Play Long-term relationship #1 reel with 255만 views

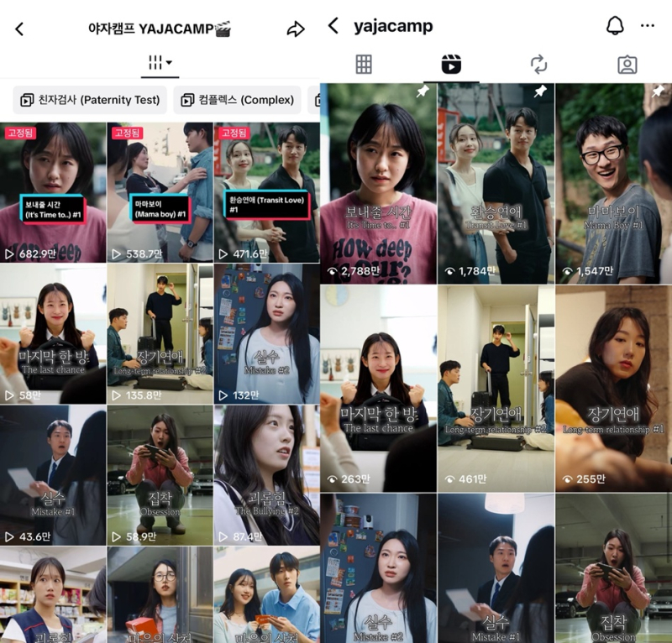[613, 388]
